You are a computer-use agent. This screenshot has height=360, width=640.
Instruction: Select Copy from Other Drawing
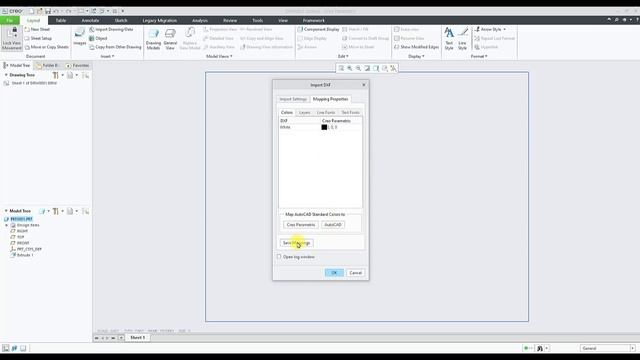(115, 47)
